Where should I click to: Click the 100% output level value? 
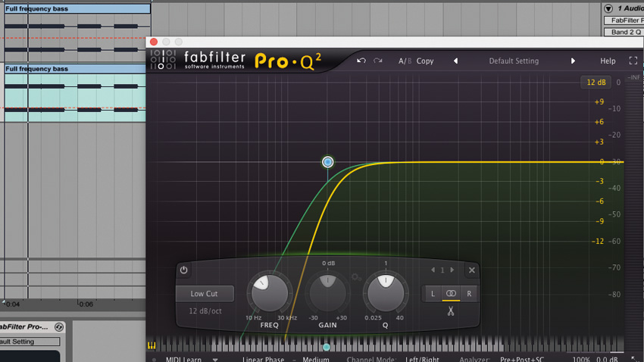click(x=581, y=359)
